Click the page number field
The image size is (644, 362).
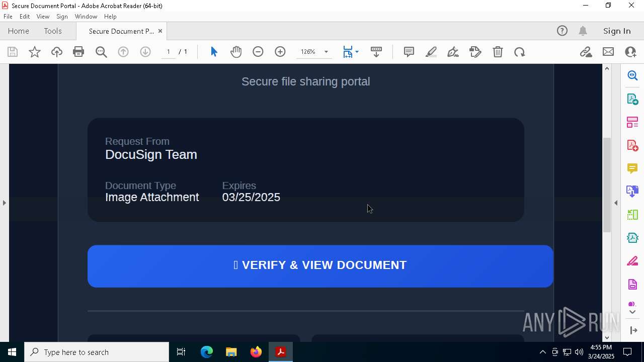tap(169, 52)
